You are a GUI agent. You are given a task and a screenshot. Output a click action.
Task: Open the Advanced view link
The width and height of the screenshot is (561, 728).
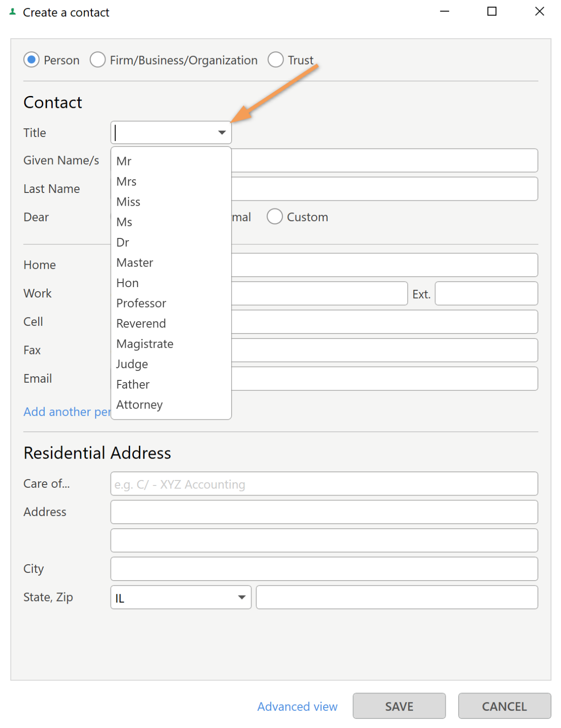coord(297,706)
